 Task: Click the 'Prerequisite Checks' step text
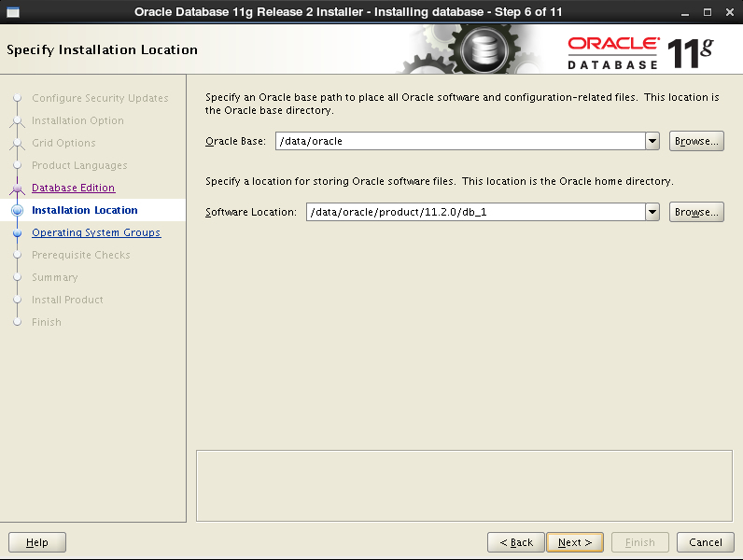[81, 255]
